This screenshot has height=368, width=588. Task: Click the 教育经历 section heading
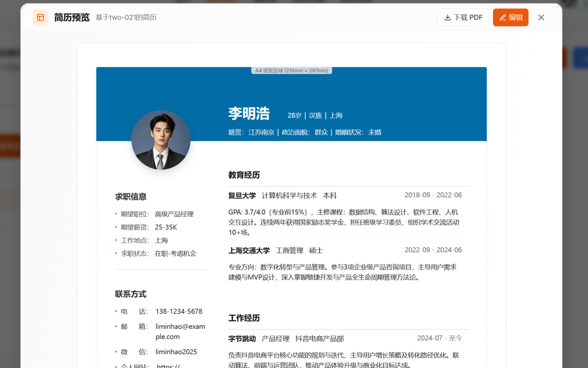[244, 175]
